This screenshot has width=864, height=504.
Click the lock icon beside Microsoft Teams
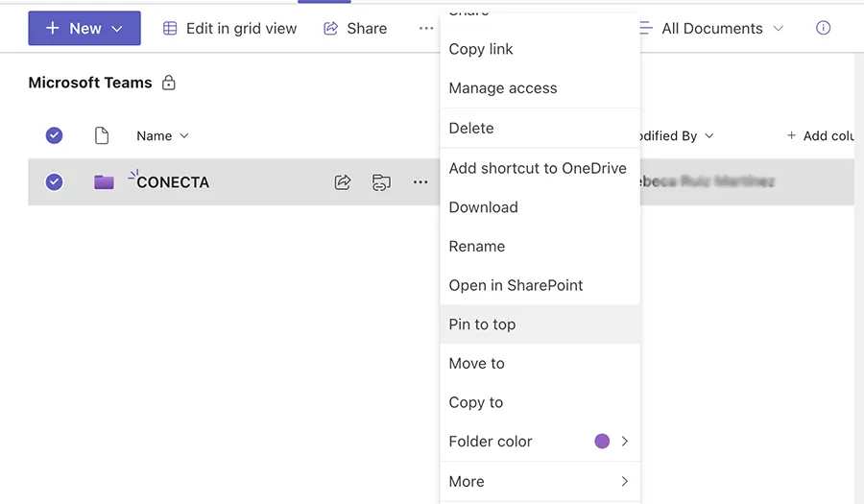pos(169,84)
